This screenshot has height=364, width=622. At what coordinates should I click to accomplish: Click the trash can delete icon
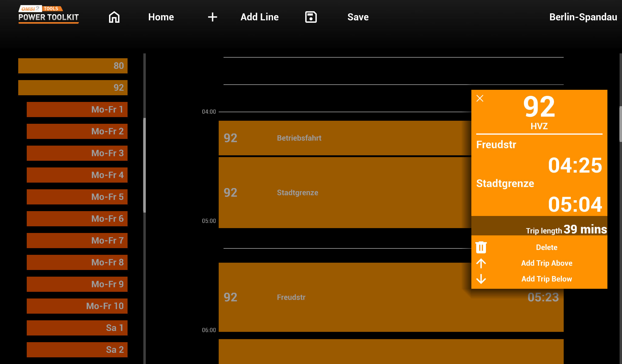click(481, 247)
